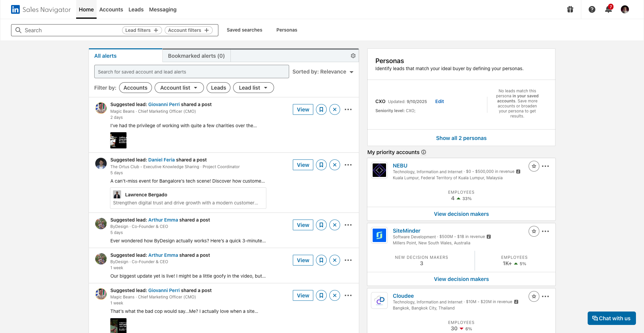Screen dimensions: 644x333
Task: Go to the Messaging menu
Action: point(163,9)
